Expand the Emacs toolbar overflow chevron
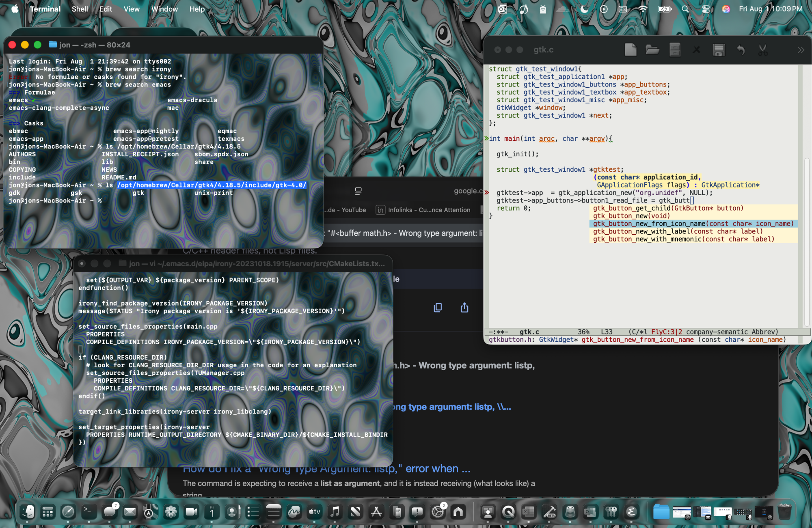 [x=801, y=50]
